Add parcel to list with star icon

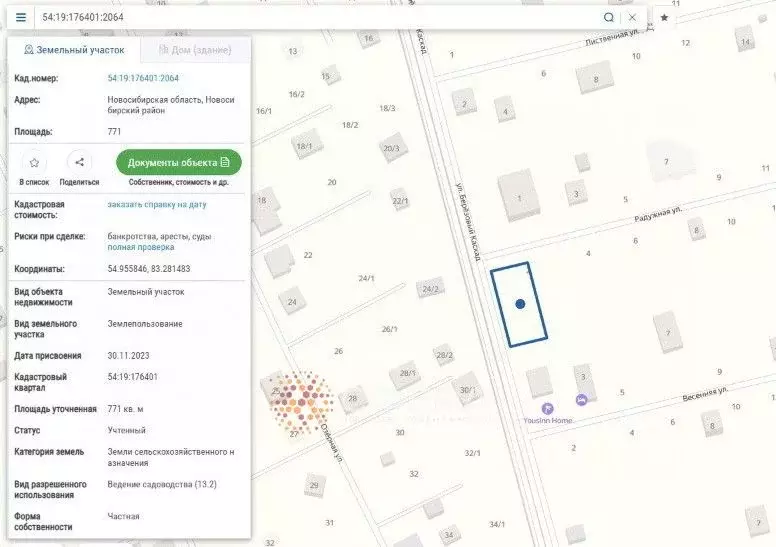[34, 162]
